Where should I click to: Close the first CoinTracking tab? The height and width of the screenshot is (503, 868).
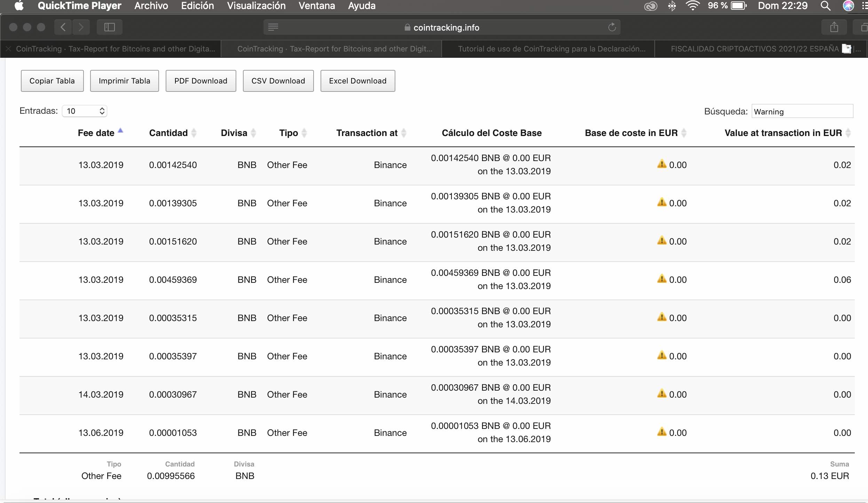pyautogui.click(x=8, y=49)
